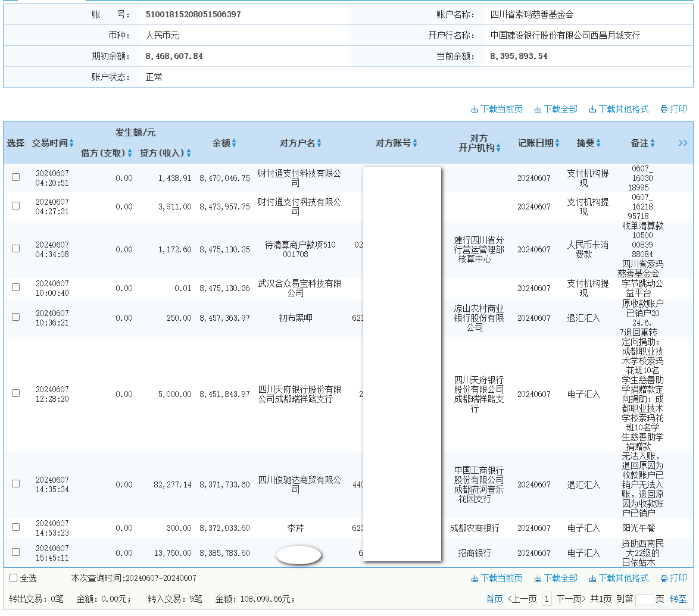The width and height of the screenshot is (699, 616).
Task: Click account status 正常
Action: point(154,77)
